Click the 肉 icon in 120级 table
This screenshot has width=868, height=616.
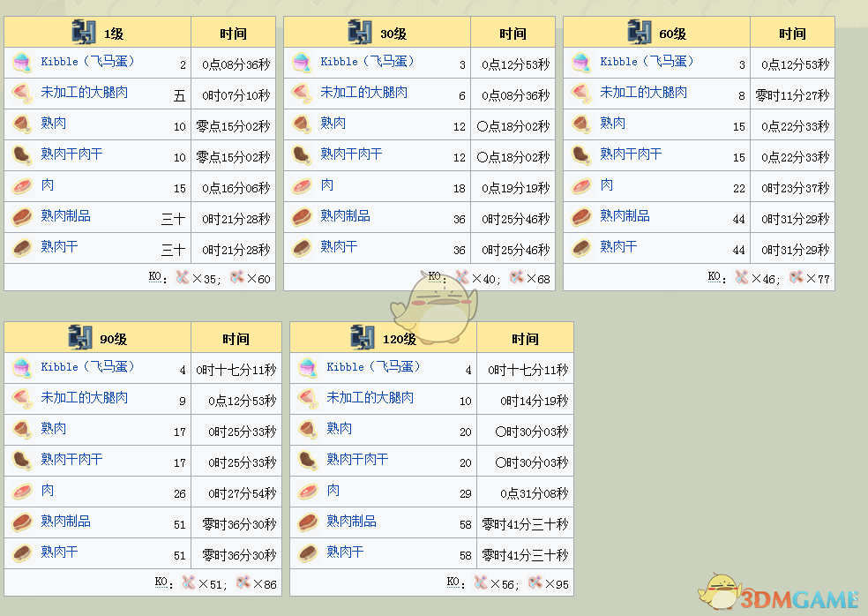tap(308, 491)
